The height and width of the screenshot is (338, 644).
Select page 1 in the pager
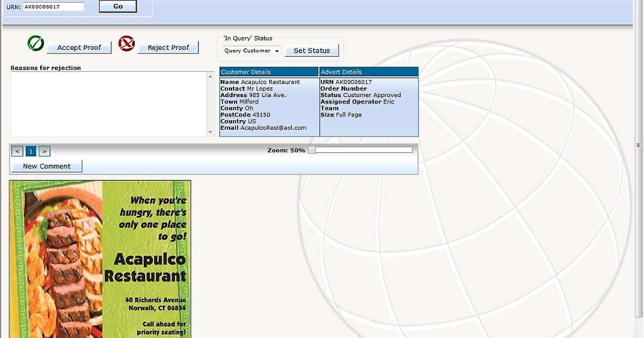click(x=31, y=152)
